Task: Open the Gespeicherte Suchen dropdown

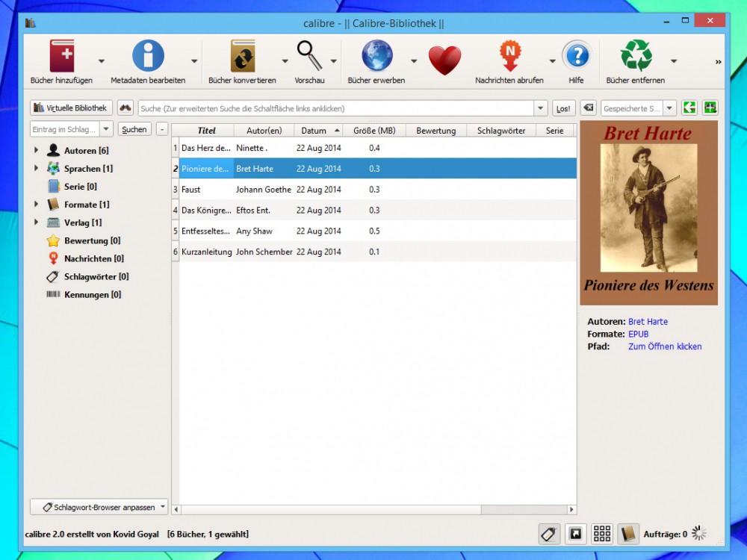Action: pos(669,108)
